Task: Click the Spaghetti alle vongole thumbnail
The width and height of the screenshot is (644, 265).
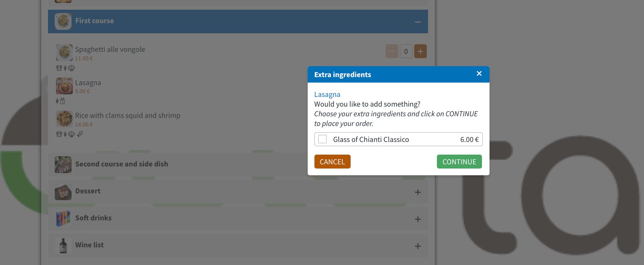Action: 64,53
